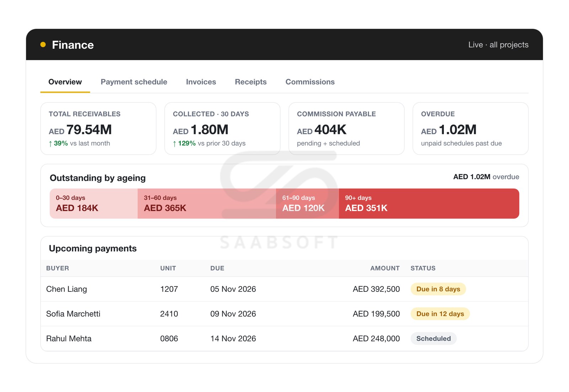Go to the Receipts tab
The height and width of the screenshot is (392, 569).
coord(251,82)
